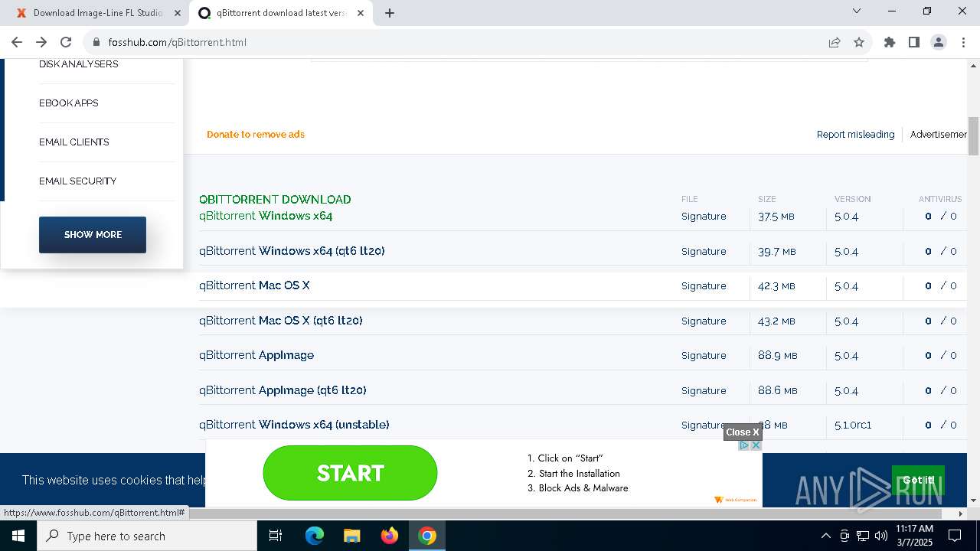Open the clock showing 11:17 AM

pos(914,536)
